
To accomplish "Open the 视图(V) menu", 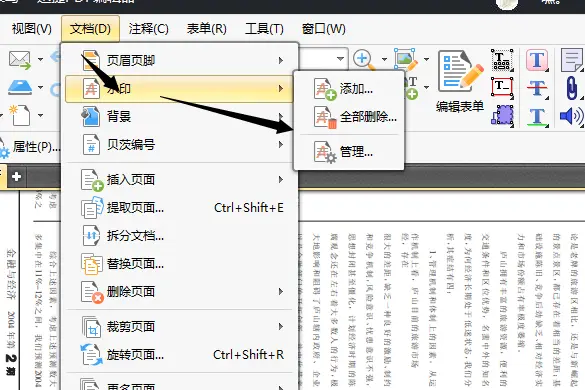I will point(31,29).
